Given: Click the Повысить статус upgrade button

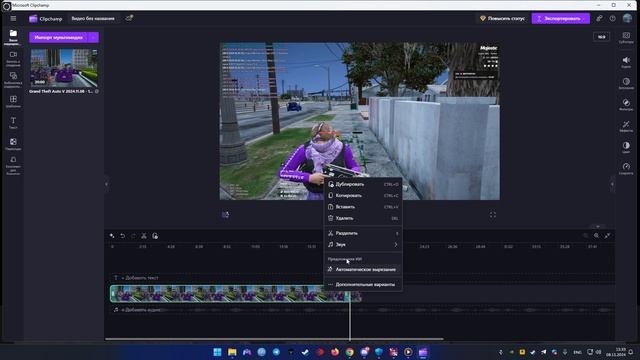Looking at the screenshot, I should 502,18.
